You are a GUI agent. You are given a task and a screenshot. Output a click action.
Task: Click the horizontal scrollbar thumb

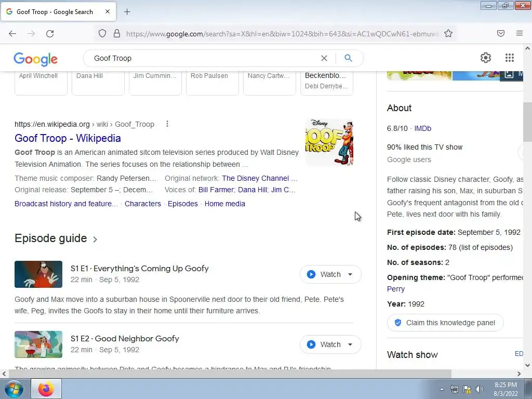229,374
